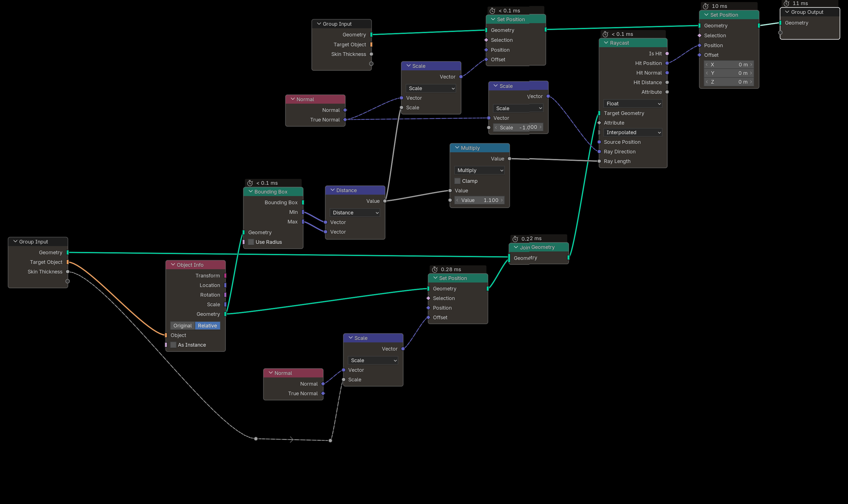Collapse the Raycast node with its chevron
Image resolution: width=848 pixels, height=504 pixels.
606,43
